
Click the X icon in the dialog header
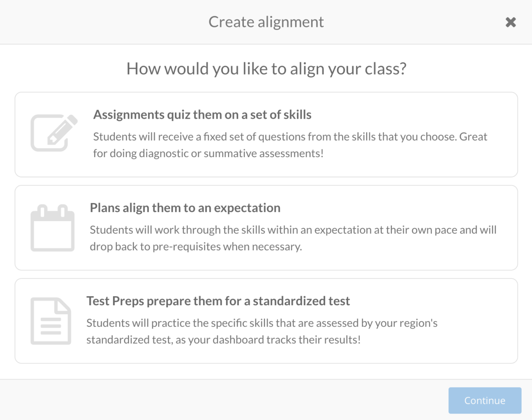[x=510, y=22]
